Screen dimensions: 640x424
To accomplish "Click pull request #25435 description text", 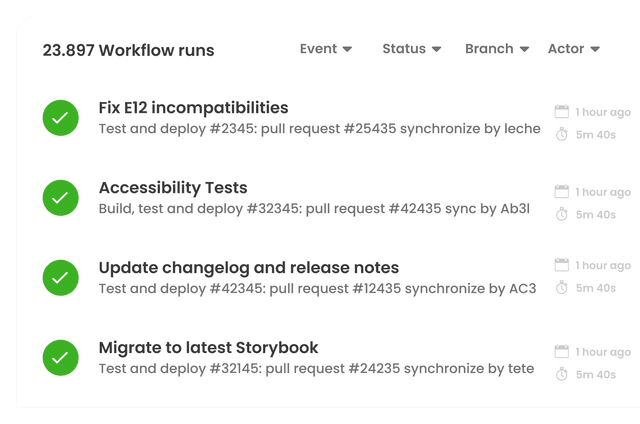I will 319,129.
